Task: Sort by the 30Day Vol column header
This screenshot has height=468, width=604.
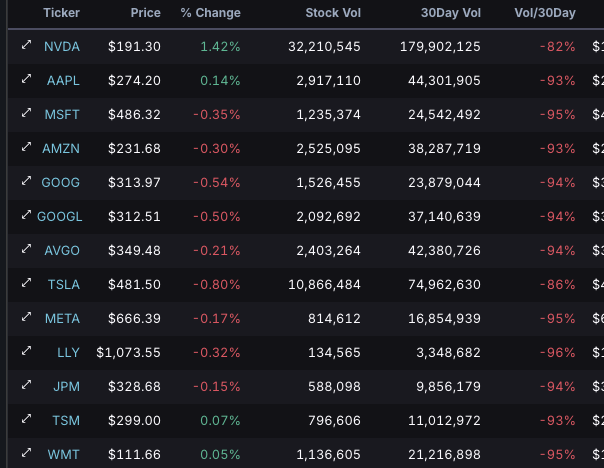Action: tap(451, 13)
